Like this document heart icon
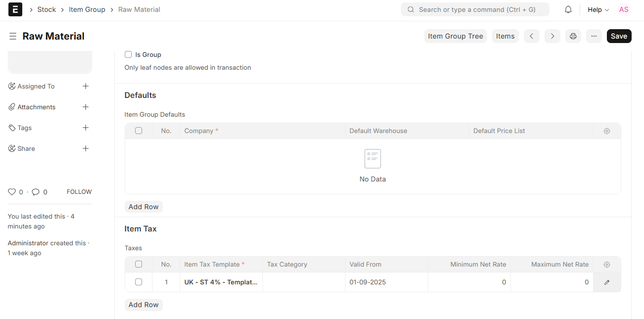Image resolution: width=644 pixels, height=319 pixels. 12,192
